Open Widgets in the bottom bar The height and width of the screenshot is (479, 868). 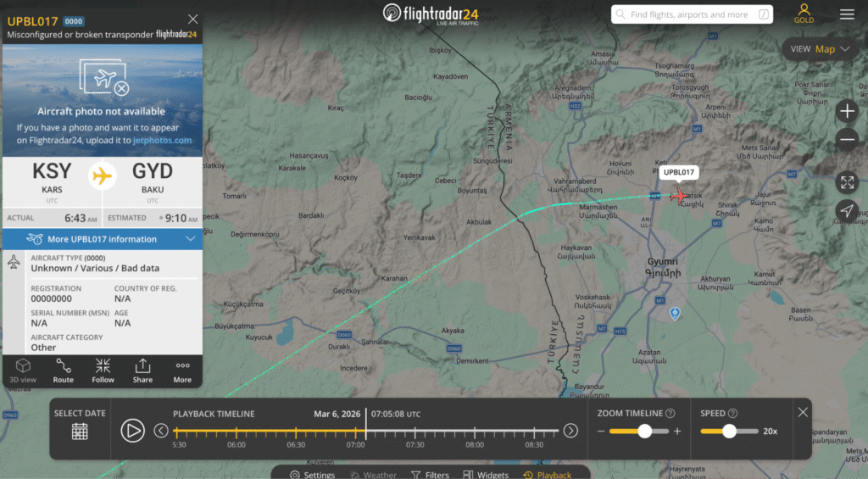[486, 475]
